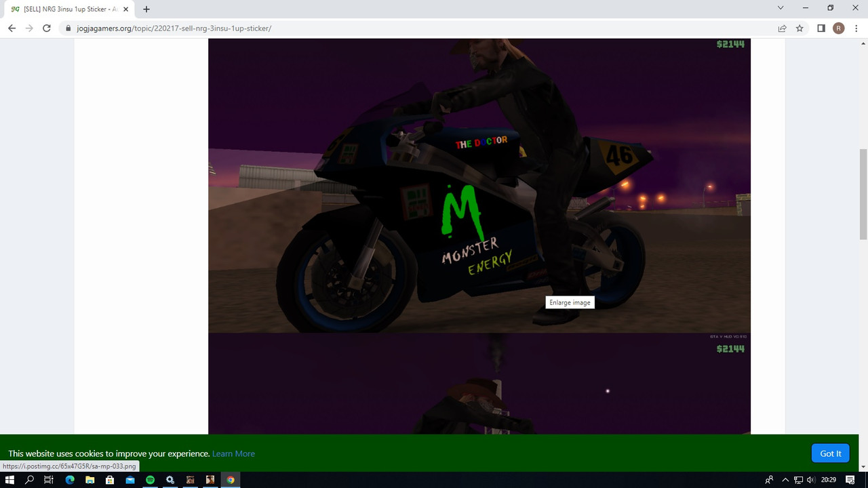Screen dimensions: 868x488
Task: Open Task View on the taskbar
Action: click(x=49, y=480)
